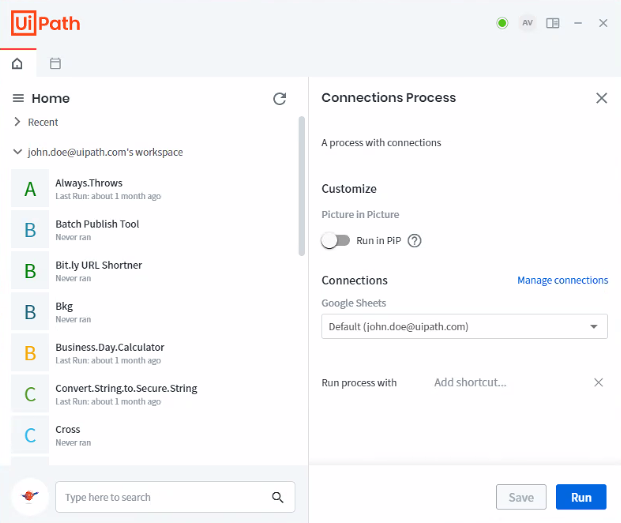Close the Connections Process panel
621x523 pixels.
601,98
